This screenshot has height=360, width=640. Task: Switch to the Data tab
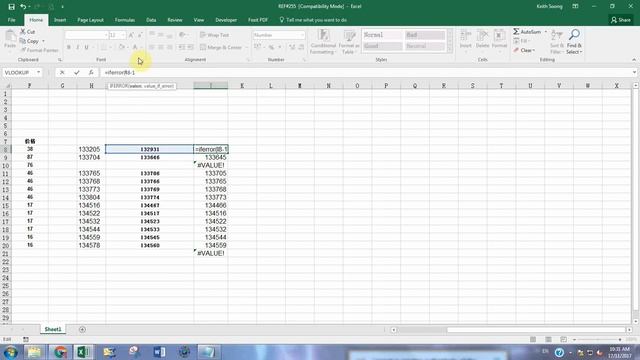151,20
